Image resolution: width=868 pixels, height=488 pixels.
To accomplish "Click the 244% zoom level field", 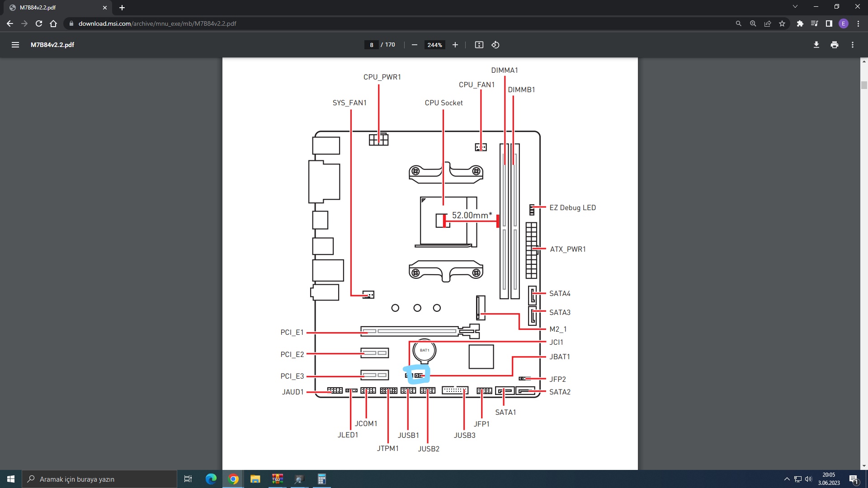I will click(x=434, y=45).
